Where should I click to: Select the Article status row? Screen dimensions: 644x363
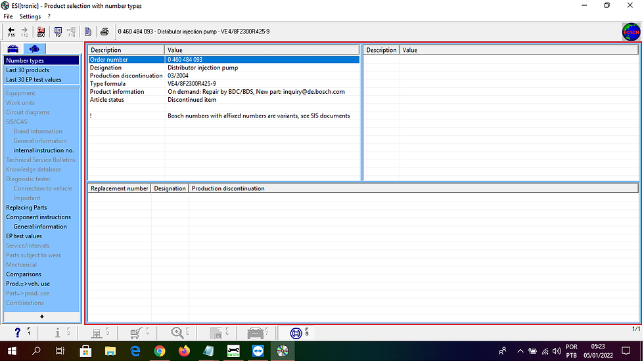click(x=224, y=100)
